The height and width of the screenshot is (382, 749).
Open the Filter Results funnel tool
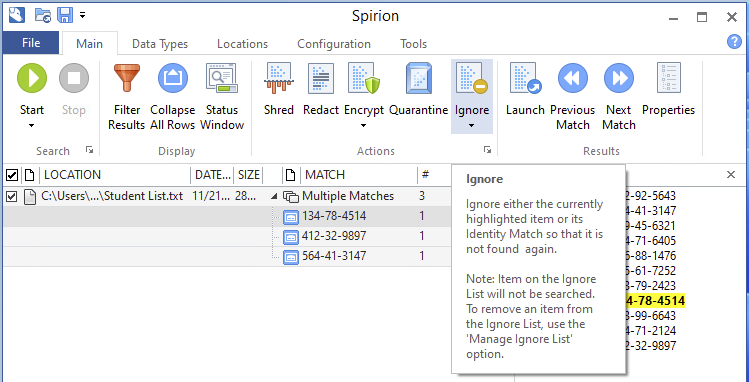click(x=127, y=97)
